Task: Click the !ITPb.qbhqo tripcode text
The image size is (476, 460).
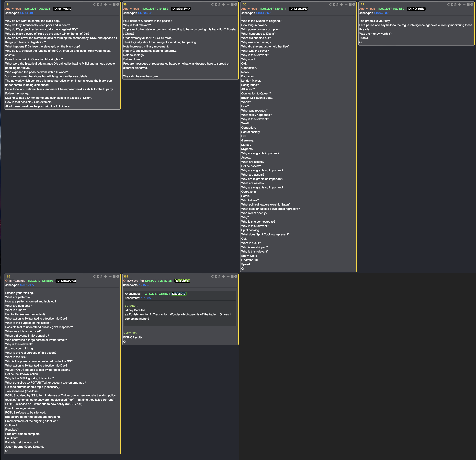Action: [x=17, y=281]
